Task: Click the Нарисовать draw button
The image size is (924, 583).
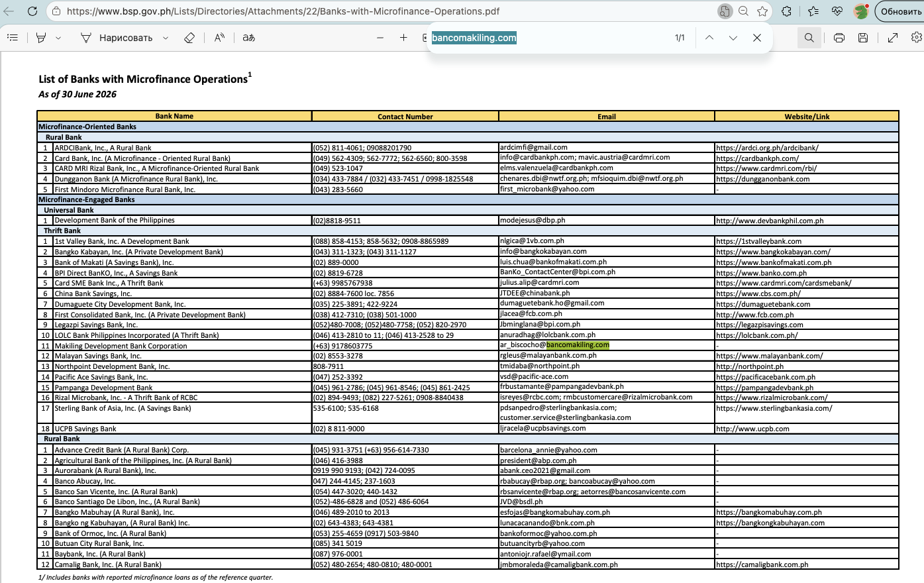Action: pos(117,38)
